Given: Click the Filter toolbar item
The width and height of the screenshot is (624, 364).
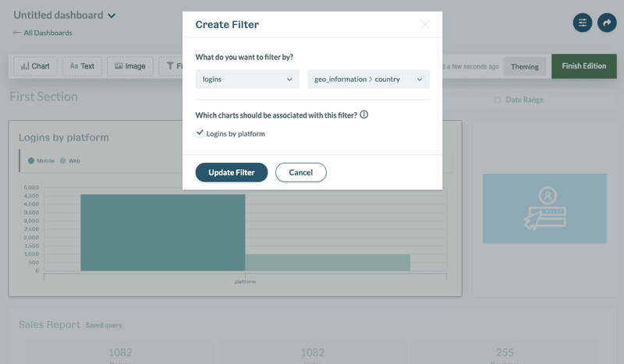Looking at the screenshot, I should 171,66.
